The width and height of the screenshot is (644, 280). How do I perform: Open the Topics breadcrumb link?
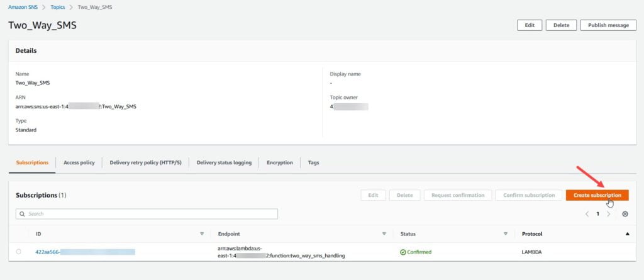[x=58, y=7]
